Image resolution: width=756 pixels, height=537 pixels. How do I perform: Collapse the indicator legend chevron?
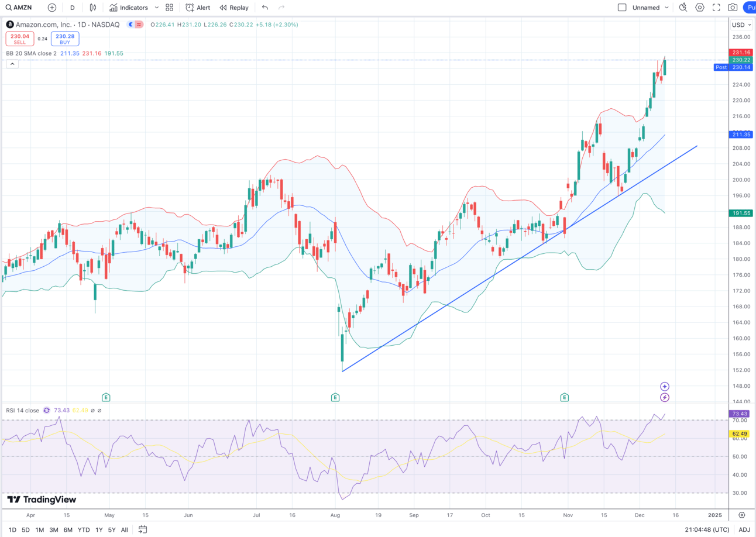pos(12,64)
